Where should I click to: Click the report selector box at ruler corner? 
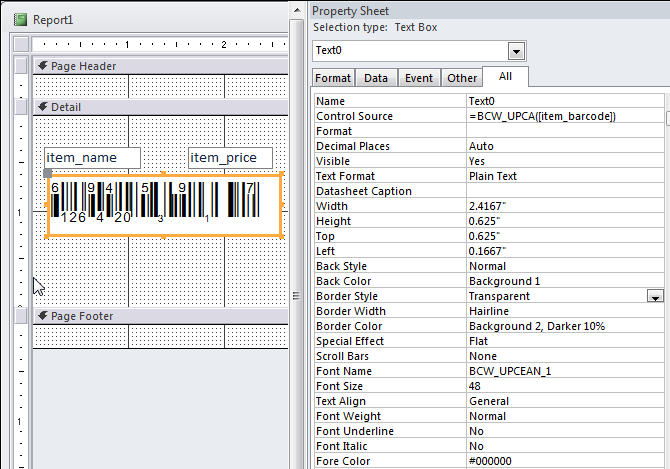coord(21,44)
